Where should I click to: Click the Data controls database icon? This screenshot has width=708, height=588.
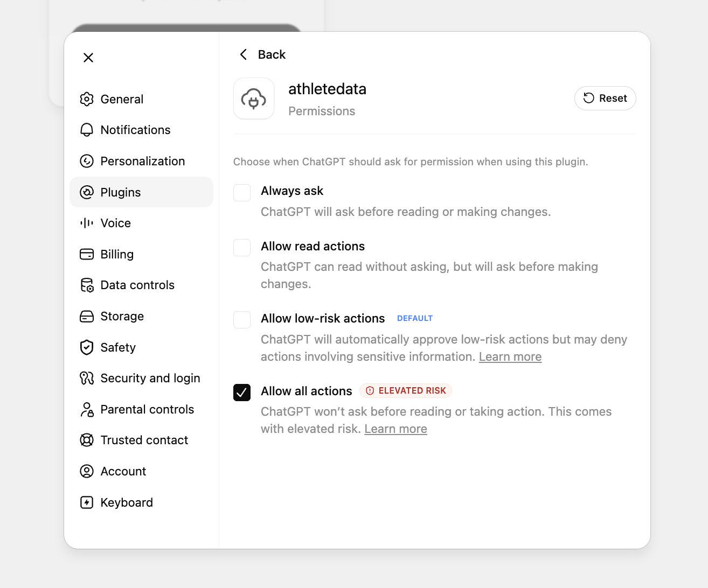(87, 285)
